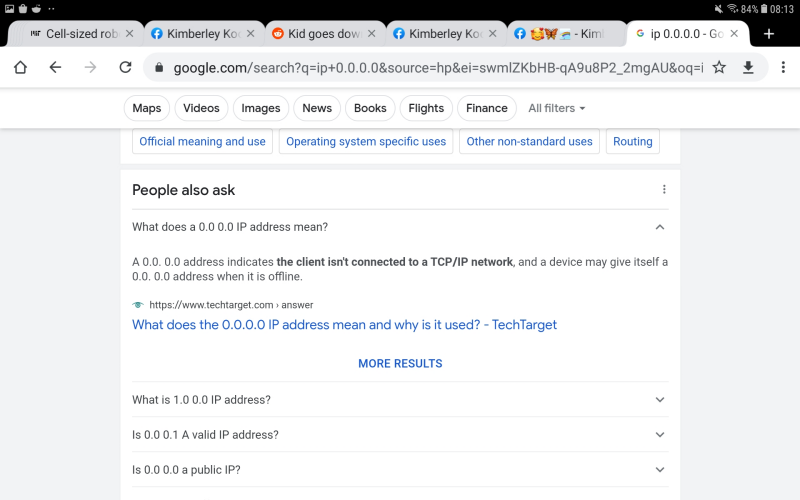Screen dimensions: 800x500
Task: Close the Kid goes dow tab
Action: tap(371, 34)
